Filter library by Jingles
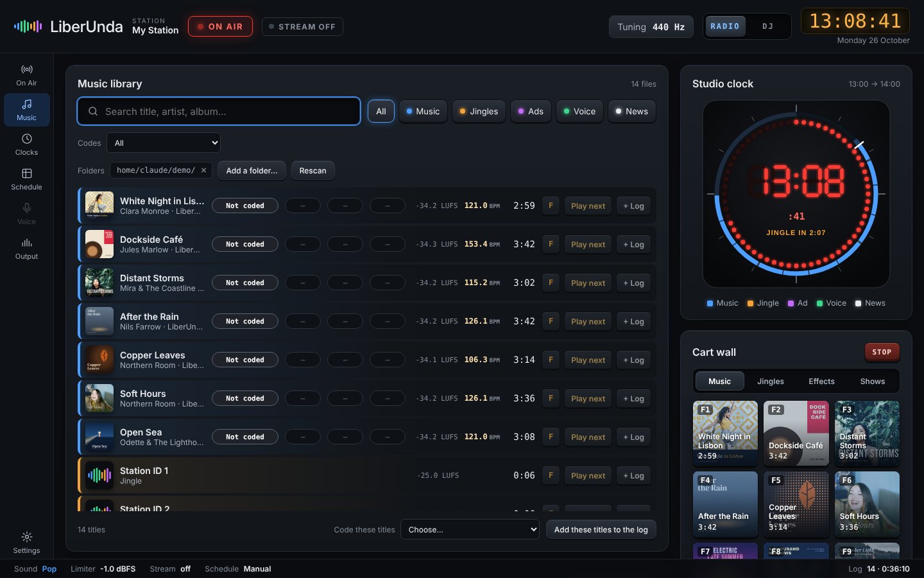The height and width of the screenshot is (578, 924). [x=479, y=111]
